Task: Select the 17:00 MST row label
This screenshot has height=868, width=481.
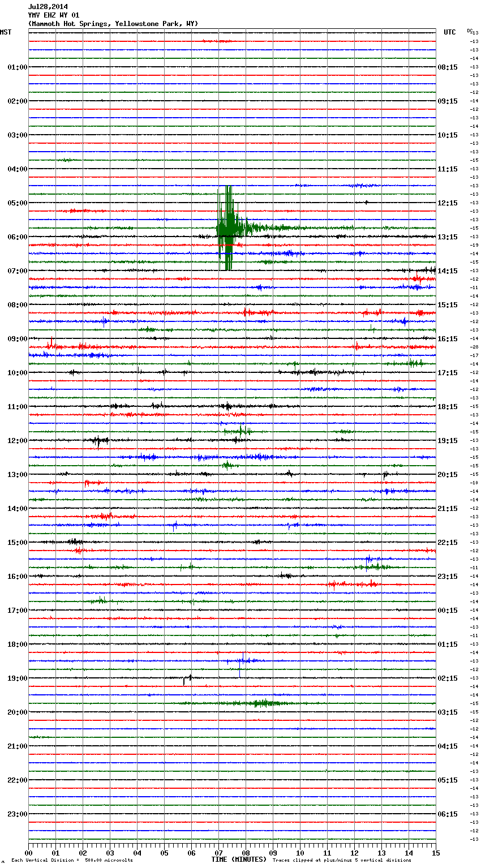Action: (18, 611)
